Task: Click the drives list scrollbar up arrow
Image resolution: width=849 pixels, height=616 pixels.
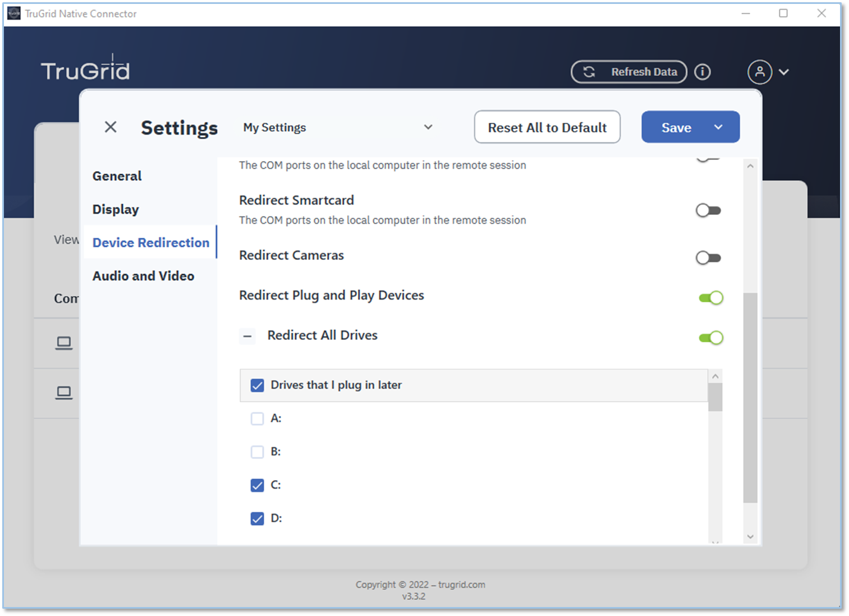Action: pyautogui.click(x=715, y=376)
